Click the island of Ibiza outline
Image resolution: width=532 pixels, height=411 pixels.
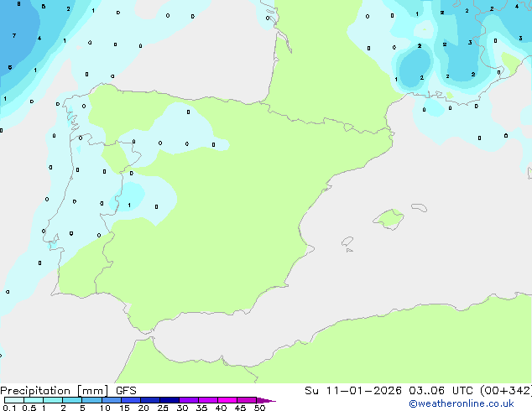pyautogui.click(x=347, y=242)
